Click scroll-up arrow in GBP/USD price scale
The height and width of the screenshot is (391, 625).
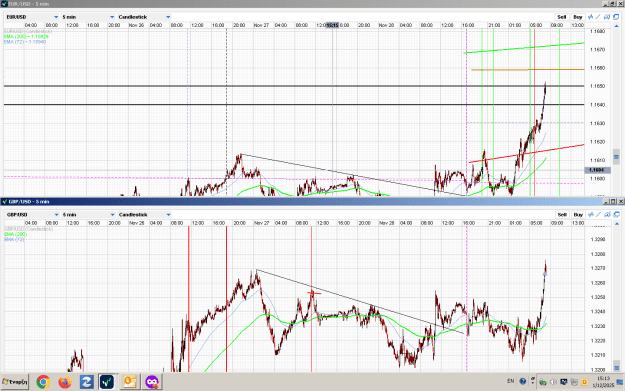click(616, 223)
